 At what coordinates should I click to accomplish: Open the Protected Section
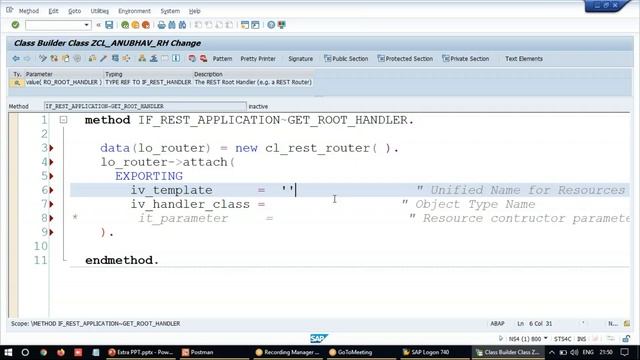click(405, 59)
